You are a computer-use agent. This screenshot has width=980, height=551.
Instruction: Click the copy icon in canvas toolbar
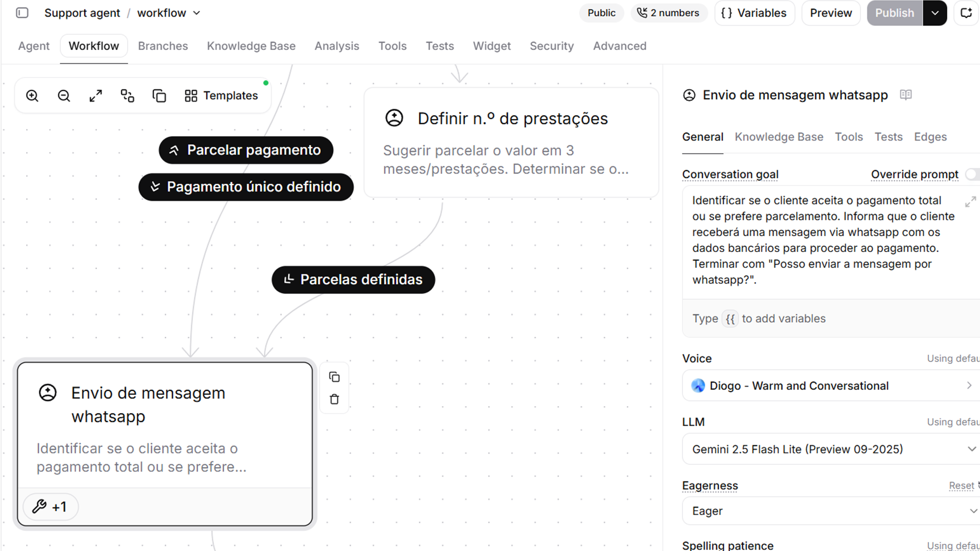coord(159,96)
